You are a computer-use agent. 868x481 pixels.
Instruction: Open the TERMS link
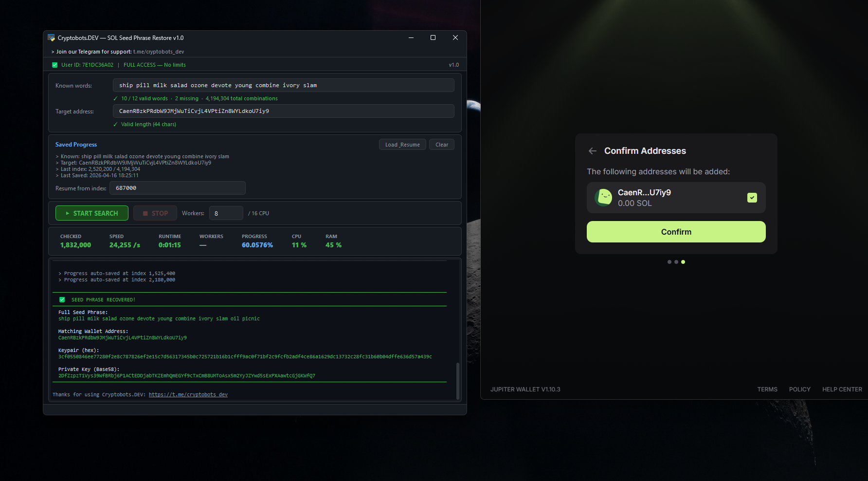point(767,389)
